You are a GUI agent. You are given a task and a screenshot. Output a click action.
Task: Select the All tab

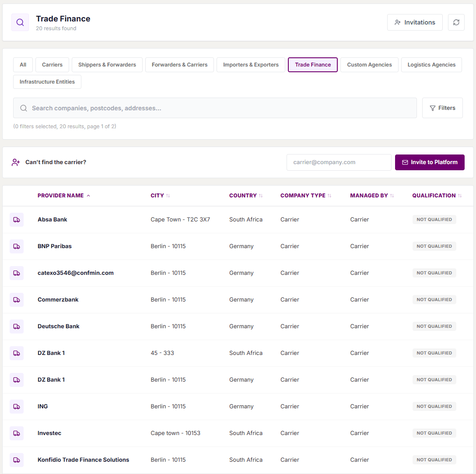23,65
